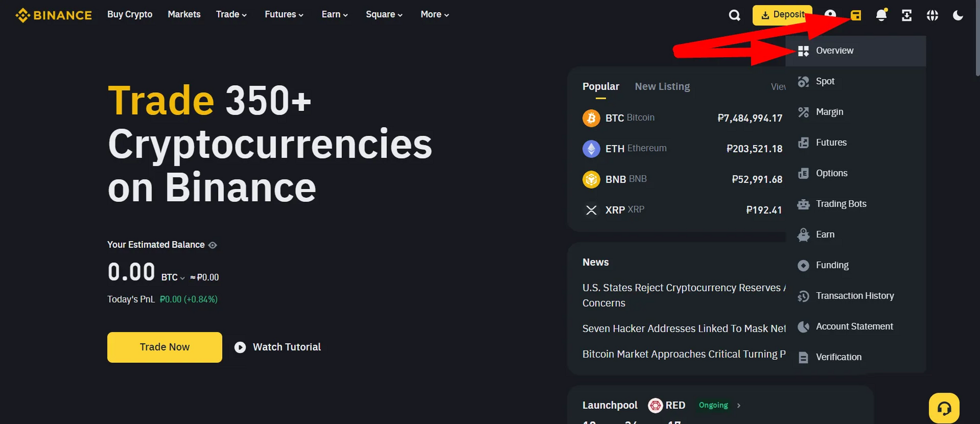The width and height of the screenshot is (980, 424).
Task: Open the search icon in top bar
Action: pyautogui.click(x=734, y=15)
